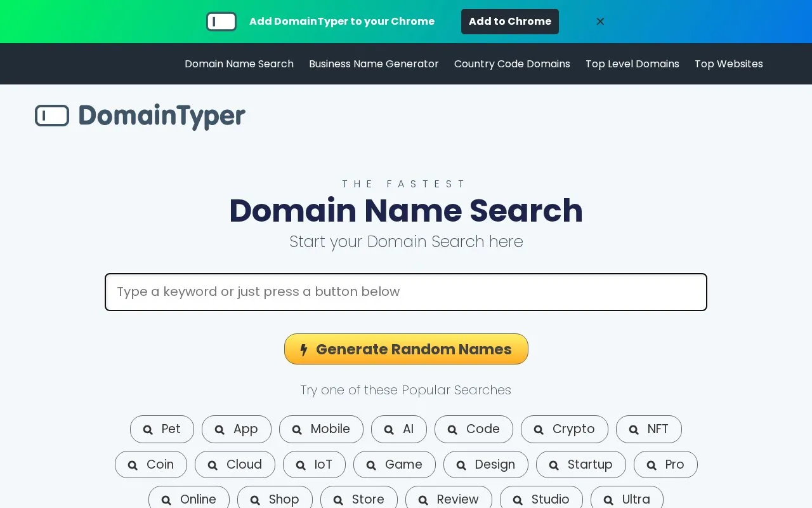
Task: Go to Country Code Domains
Action: tap(512, 63)
